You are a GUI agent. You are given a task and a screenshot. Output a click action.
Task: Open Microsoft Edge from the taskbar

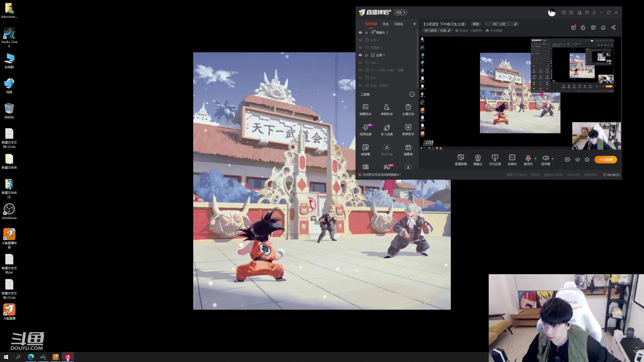tap(31, 357)
